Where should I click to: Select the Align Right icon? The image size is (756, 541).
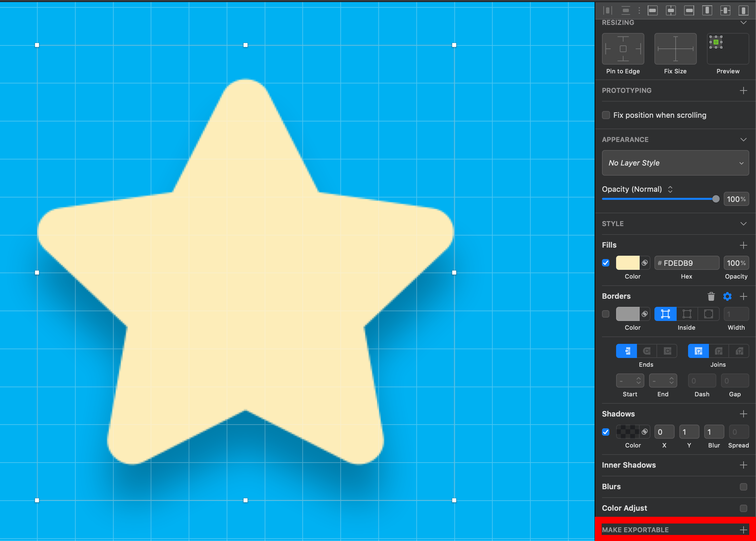(x=690, y=10)
